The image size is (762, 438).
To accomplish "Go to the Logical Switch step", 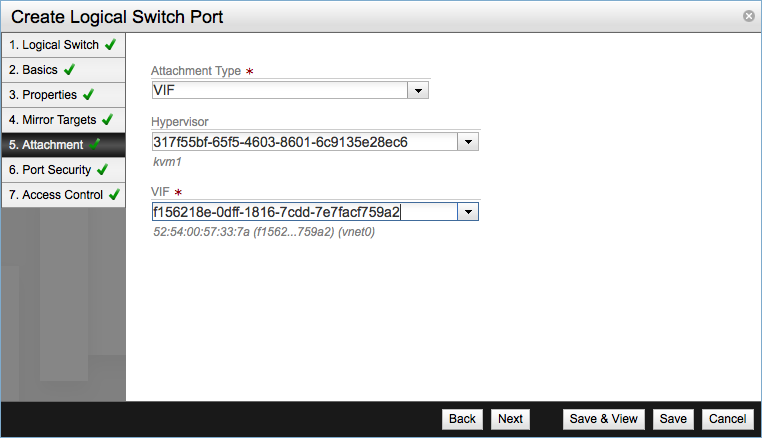I will (x=54, y=45).
